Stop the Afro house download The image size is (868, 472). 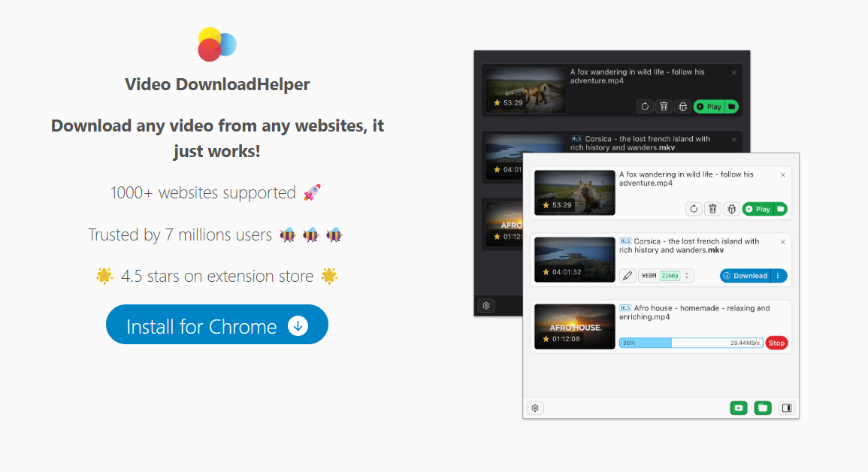(776, 343)
